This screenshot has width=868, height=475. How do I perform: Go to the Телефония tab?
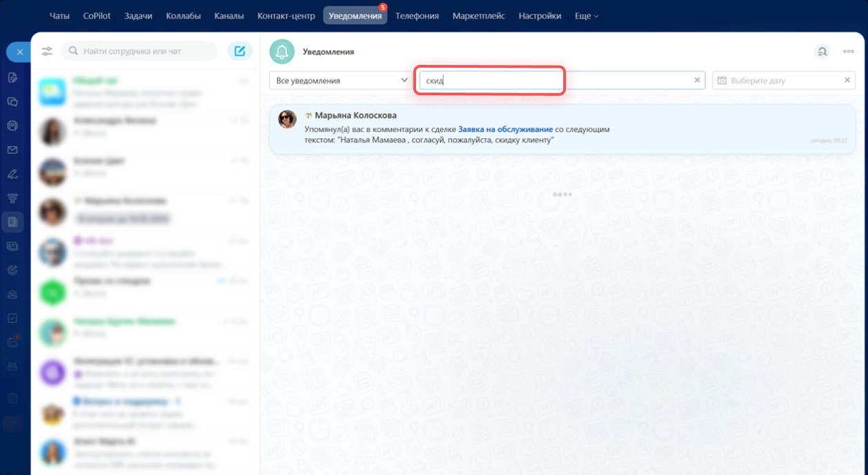tap(417, 16)
